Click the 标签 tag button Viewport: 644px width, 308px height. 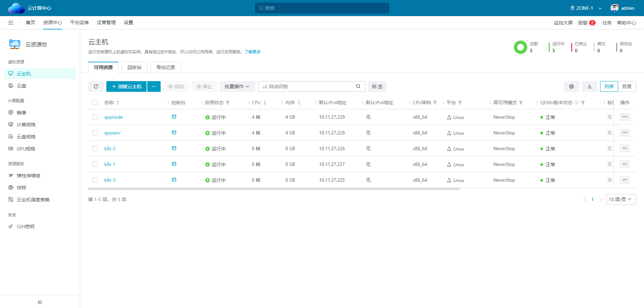(x=377, y=86)
